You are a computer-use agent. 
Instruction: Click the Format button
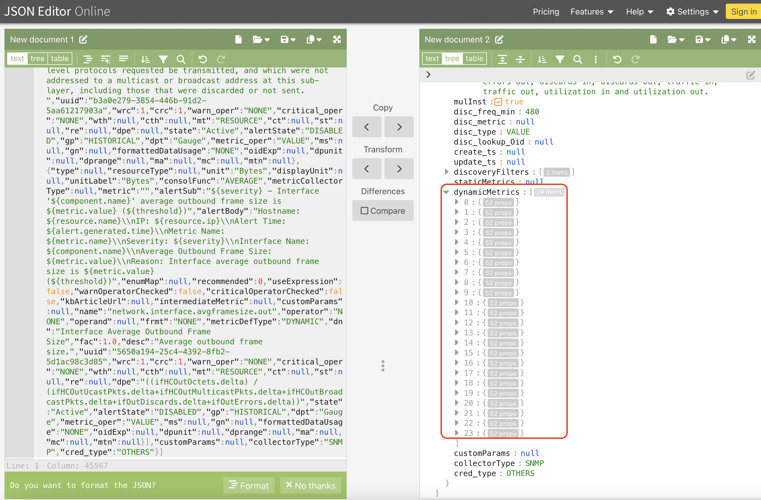click(x=249, y=485)
